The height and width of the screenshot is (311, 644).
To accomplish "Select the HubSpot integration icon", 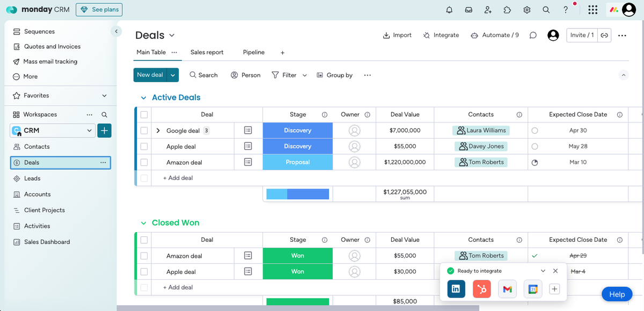I will (x=481, y=289).
